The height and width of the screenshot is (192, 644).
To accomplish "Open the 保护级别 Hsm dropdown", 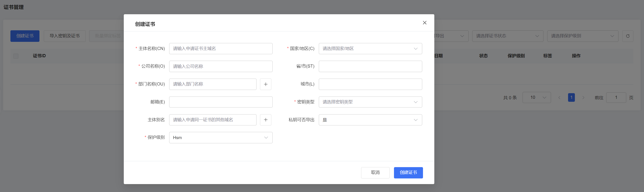I will click(221, 138).
